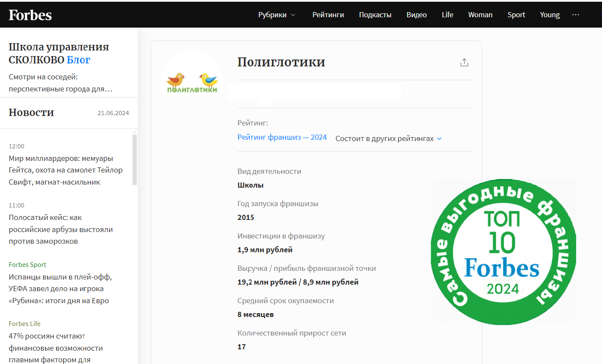Click the date 21.06.2024 beside Новости
Viewport: 602px width, 364px height.
113,113
